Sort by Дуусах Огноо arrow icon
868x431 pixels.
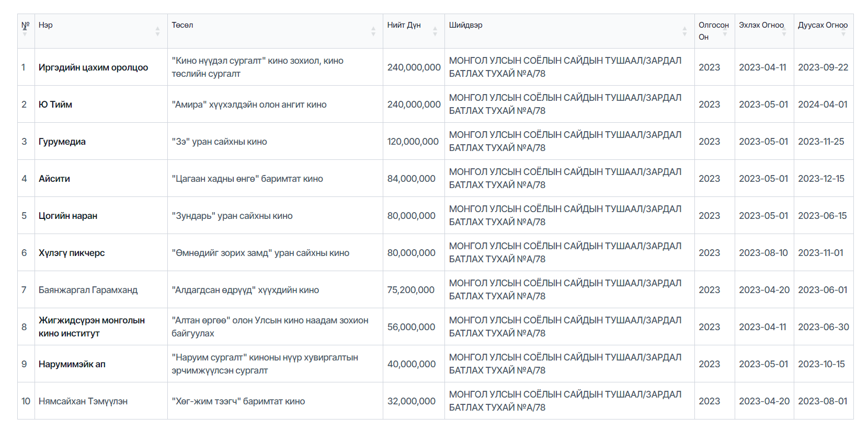[843, 32]
